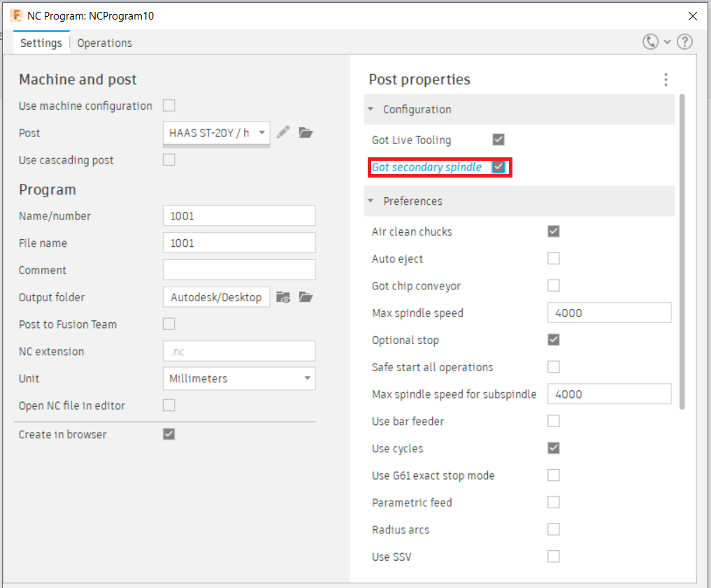Click the folder-with-eye icon to view output folder
This screenshot has height=588, width=711.
coord(284,297)
